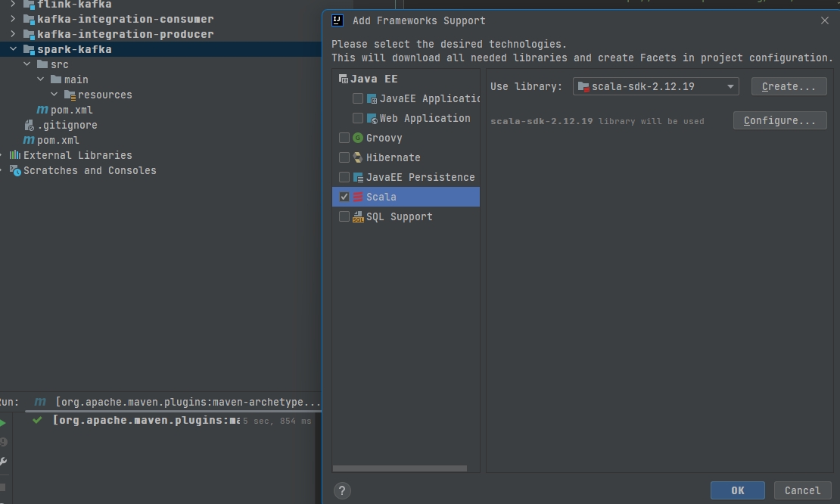The image size is (840, 504).
Task: Click the Scratches and Consoles icon
Action: click(16, 170)
